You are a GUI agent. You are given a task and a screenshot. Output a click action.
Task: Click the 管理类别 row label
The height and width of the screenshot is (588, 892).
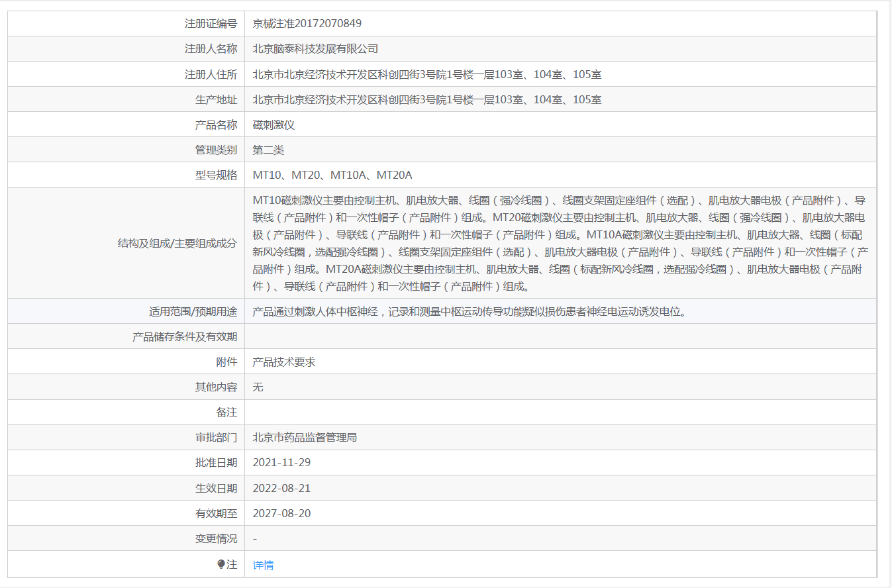216,150
